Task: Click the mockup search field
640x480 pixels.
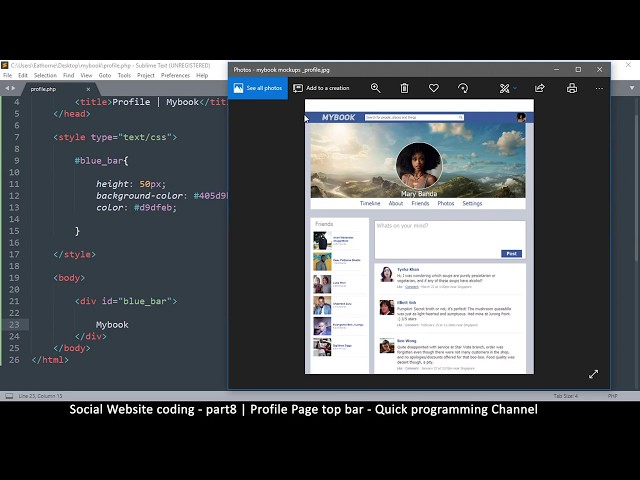Action: [x=414, y=118]
